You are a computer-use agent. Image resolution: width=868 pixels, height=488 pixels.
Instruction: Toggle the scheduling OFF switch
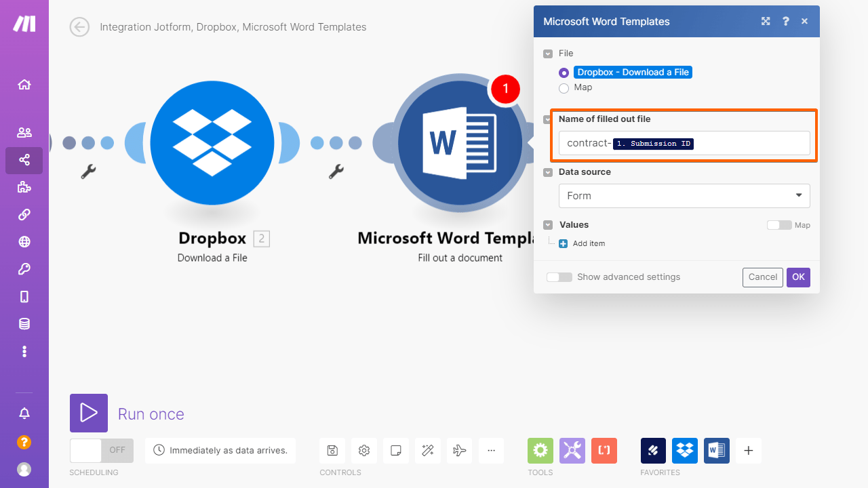102,450
